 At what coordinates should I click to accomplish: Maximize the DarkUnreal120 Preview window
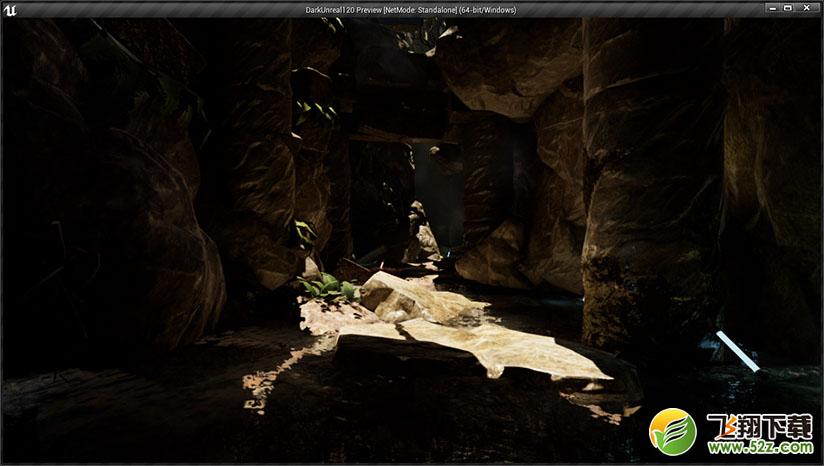(x=787, y=8)
